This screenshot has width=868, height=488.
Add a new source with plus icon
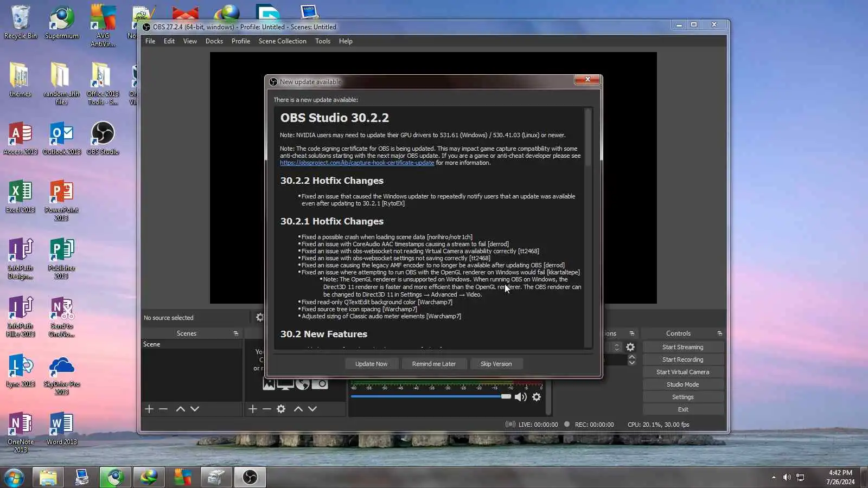pyautogui.click(x=253, y=409)
